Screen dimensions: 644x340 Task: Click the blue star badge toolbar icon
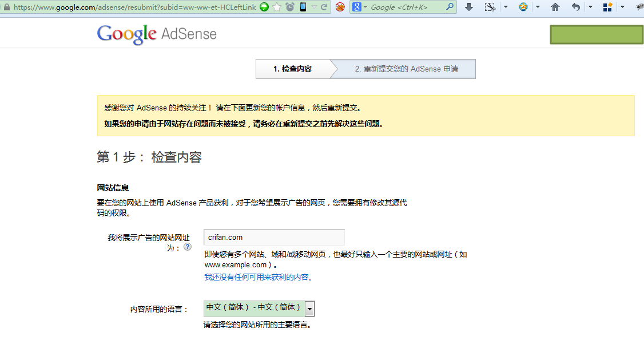(x=523, y=7)
